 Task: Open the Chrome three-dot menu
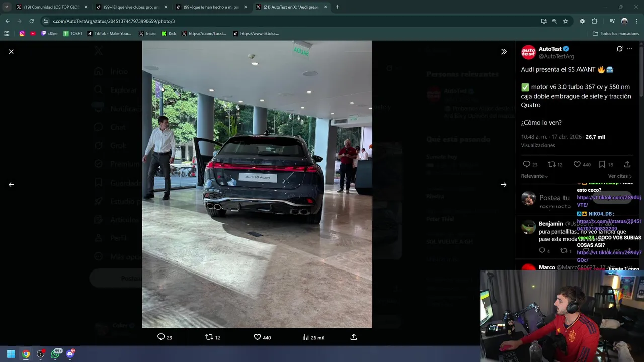click(x=637, y=21)
